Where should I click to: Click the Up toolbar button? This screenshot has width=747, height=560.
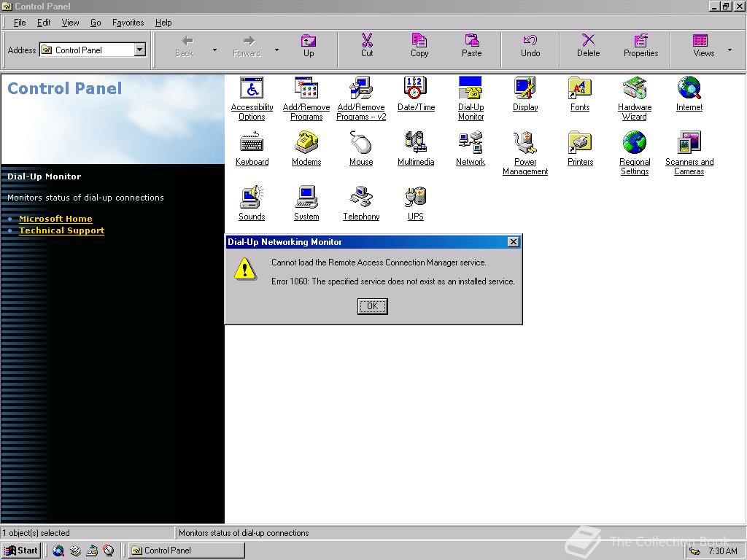309,46
